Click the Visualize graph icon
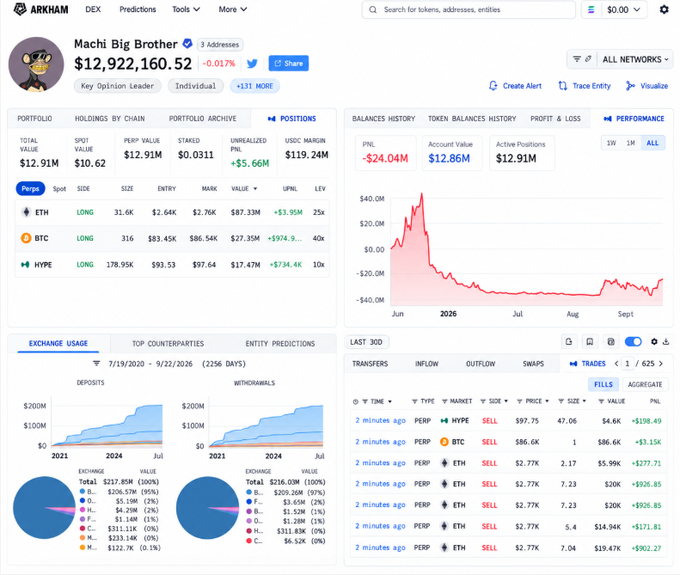This screenshot has height=575, width=680. click(x=630, y=86)
